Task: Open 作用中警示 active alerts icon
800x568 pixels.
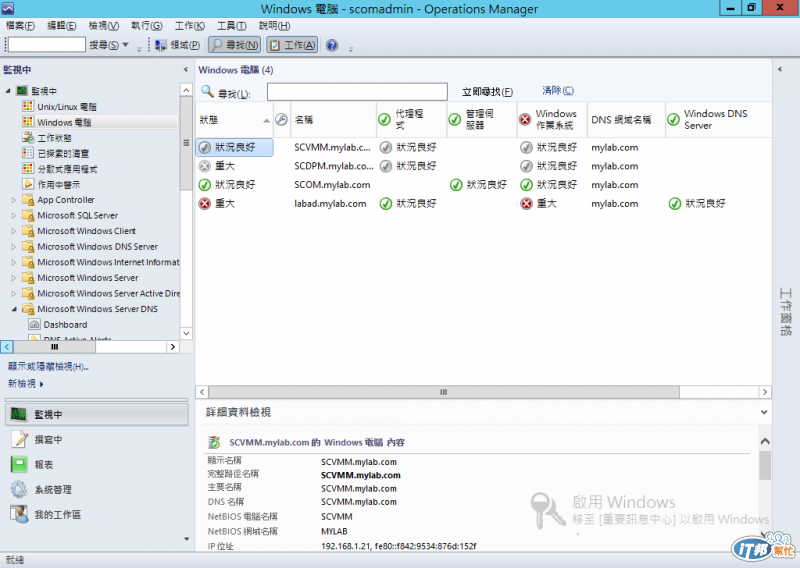Action: point(28,184)
